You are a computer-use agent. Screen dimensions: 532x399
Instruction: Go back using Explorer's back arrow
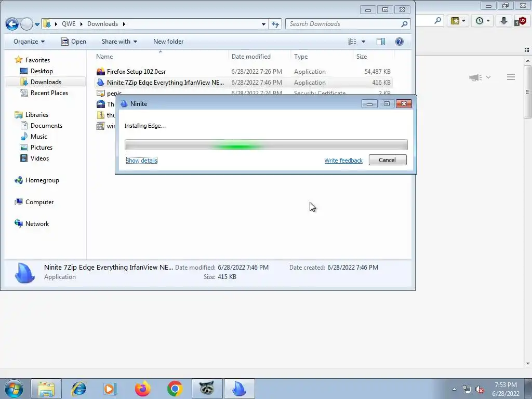pos(12,24)
